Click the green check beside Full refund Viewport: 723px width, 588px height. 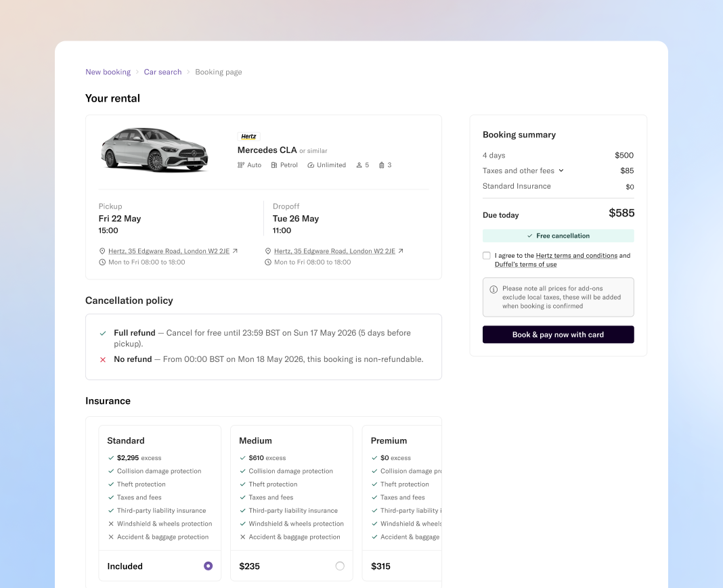point(103,333)
